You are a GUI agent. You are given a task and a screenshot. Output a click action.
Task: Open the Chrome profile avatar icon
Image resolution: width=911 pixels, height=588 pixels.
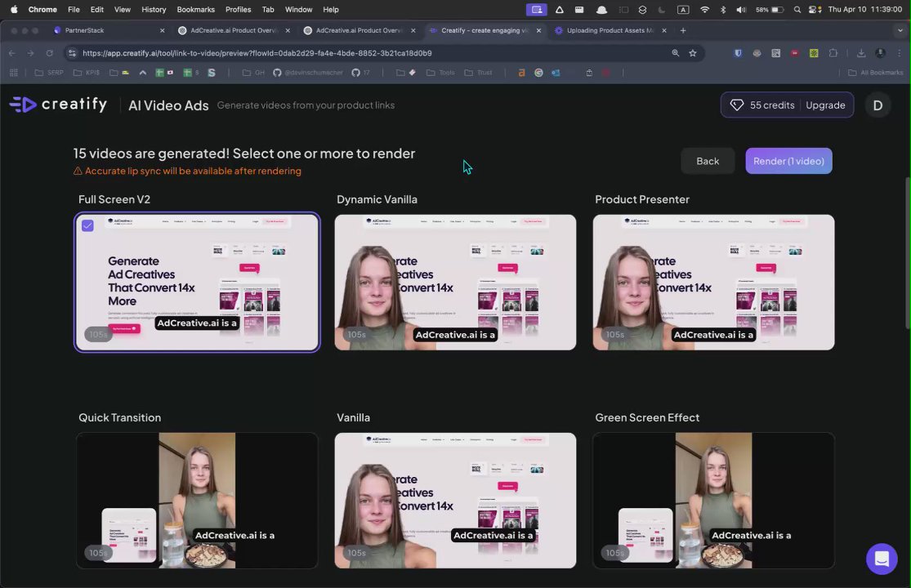tap(880, 53)
